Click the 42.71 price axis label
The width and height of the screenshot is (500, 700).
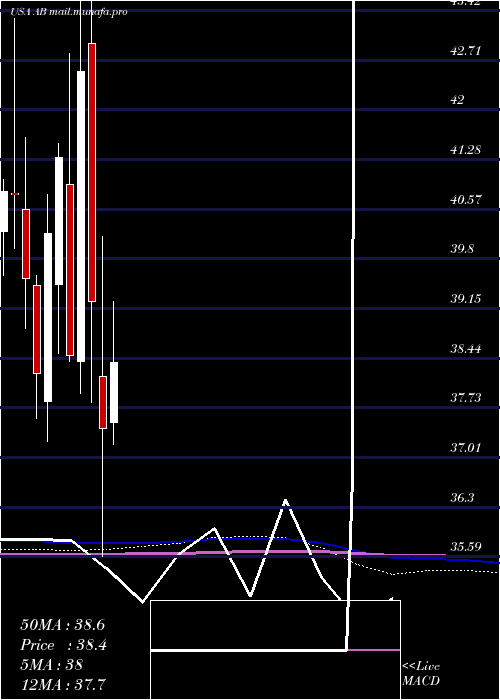[x=466, y=50]
